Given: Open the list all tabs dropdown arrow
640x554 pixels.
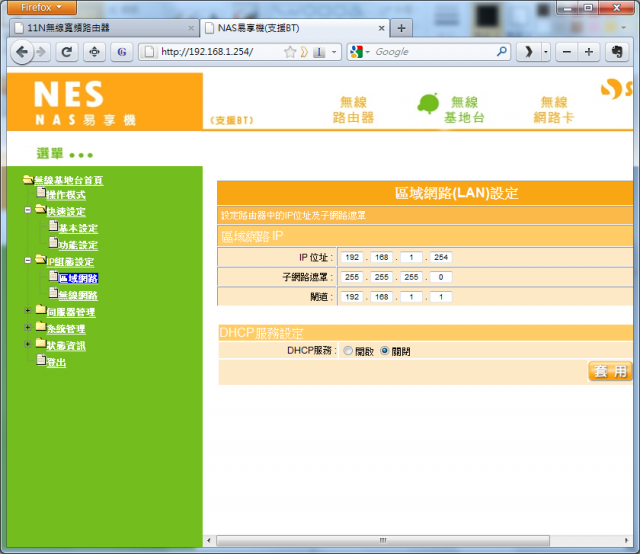Looking at the screenshot, I should tap(623, 28).
